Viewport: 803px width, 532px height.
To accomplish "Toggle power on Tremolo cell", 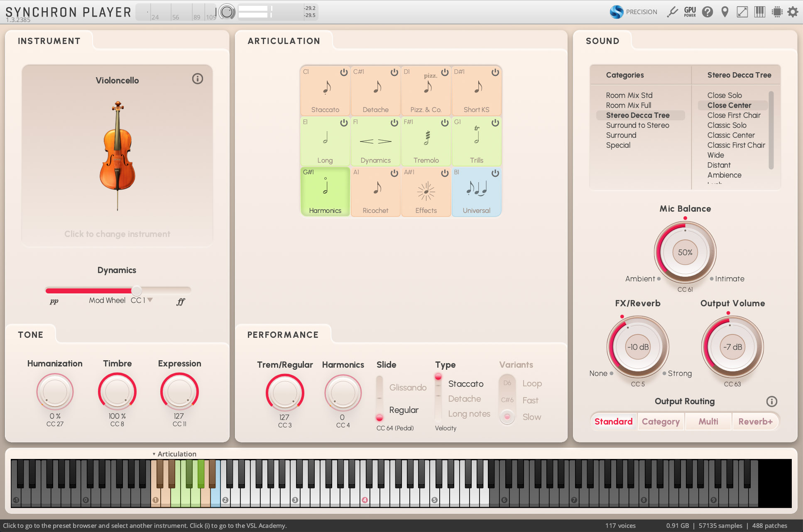I will click(x=445, y=123).
